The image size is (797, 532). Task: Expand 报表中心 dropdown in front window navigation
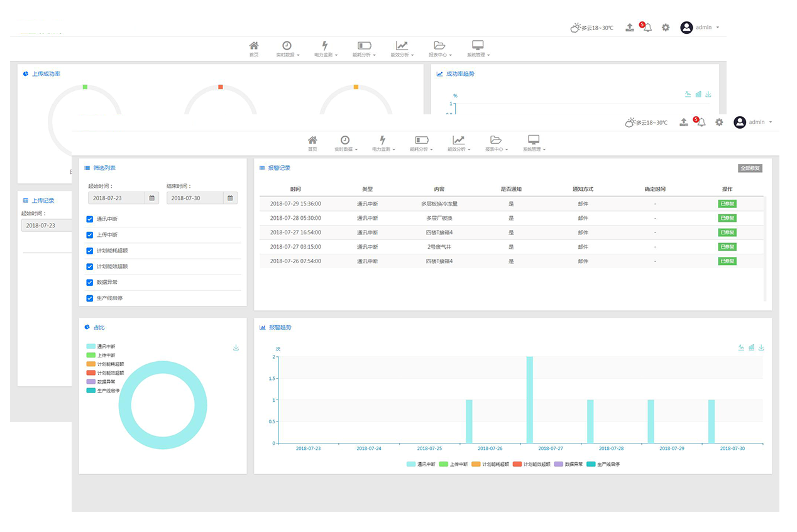coord(496,143)
